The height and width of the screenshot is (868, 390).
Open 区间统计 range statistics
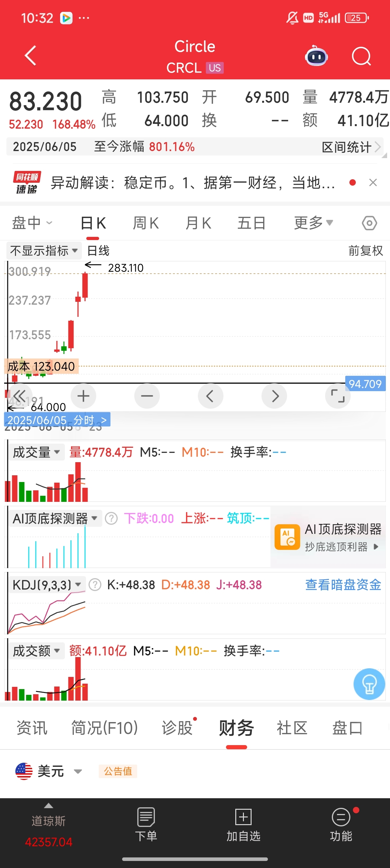pos(351,147)
